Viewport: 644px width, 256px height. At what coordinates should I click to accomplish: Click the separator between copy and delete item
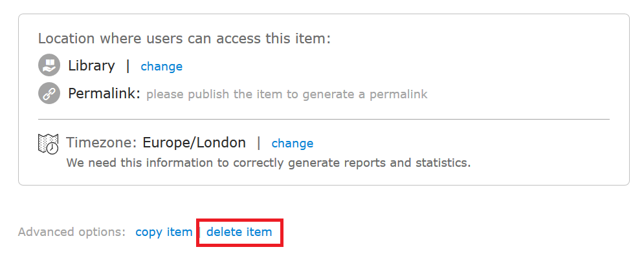pos(199,232)
